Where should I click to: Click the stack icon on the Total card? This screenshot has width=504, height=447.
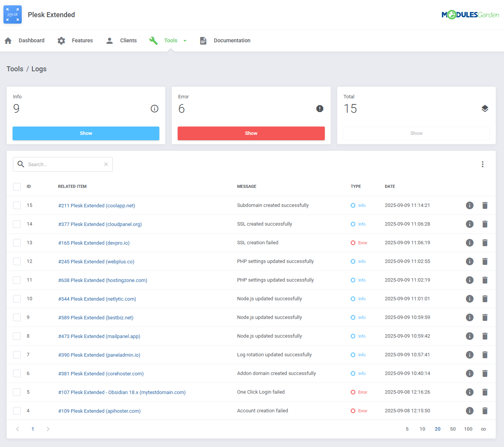pos(485,108)
